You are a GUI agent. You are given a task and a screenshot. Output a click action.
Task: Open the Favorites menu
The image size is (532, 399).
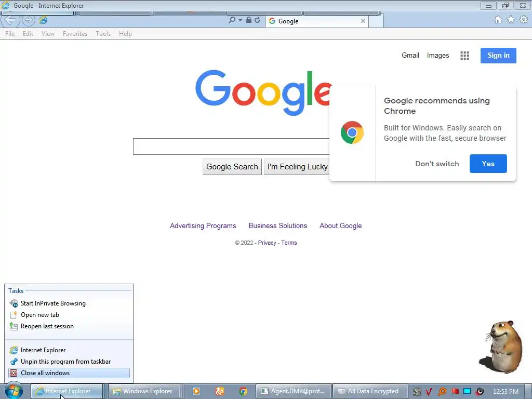coord(75,34)
